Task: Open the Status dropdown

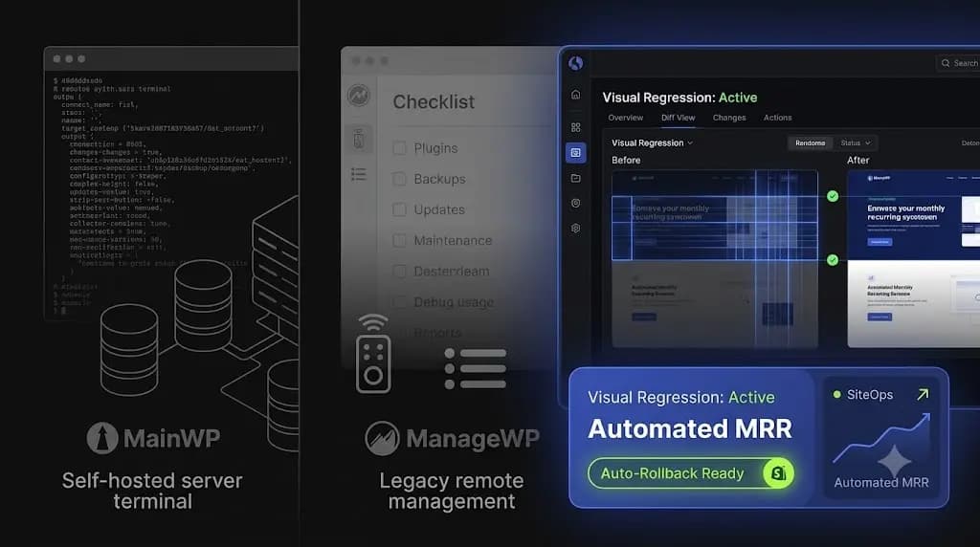Action: coord(856,143)
